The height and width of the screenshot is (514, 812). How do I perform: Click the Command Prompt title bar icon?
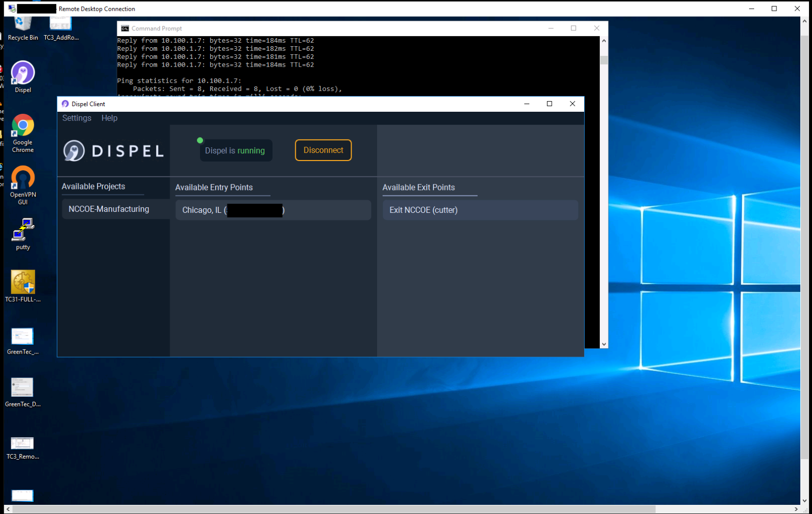[125, 28]
